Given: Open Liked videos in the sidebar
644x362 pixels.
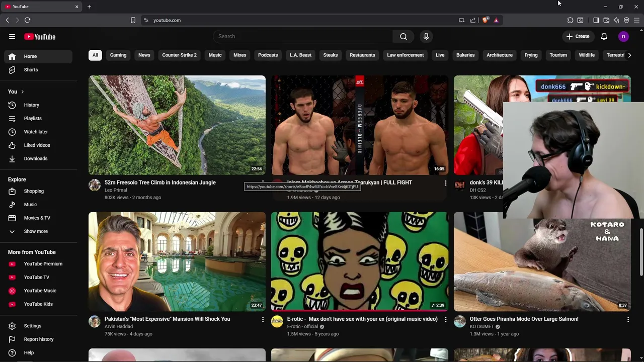Looking at the screenshot, I should pos(38,145).
